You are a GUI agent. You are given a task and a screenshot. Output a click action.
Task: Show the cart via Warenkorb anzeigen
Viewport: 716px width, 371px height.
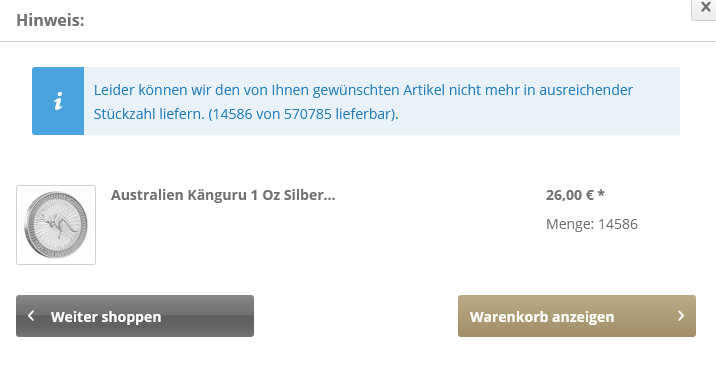click(x=577, y=316)
